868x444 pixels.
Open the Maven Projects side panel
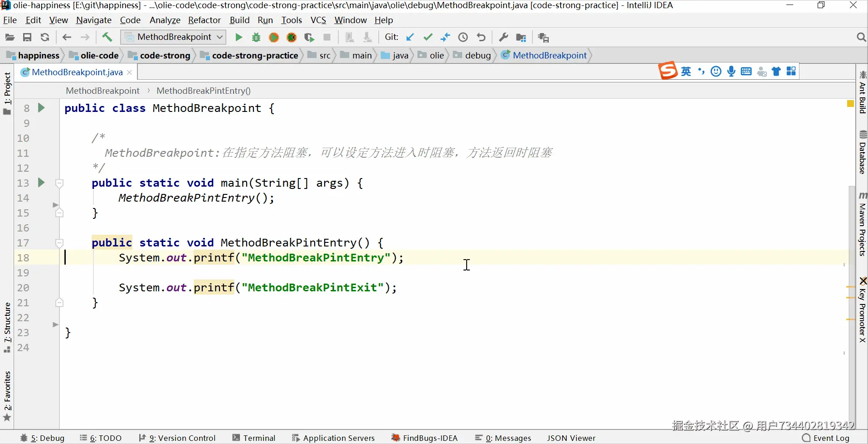(x=863, y=224)
